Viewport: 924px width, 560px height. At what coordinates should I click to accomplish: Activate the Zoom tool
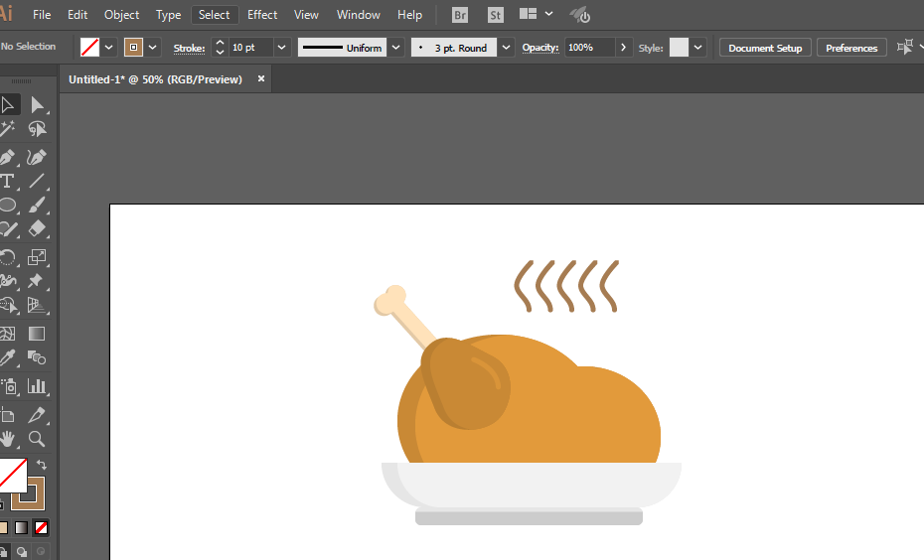(x=37, y=438)
